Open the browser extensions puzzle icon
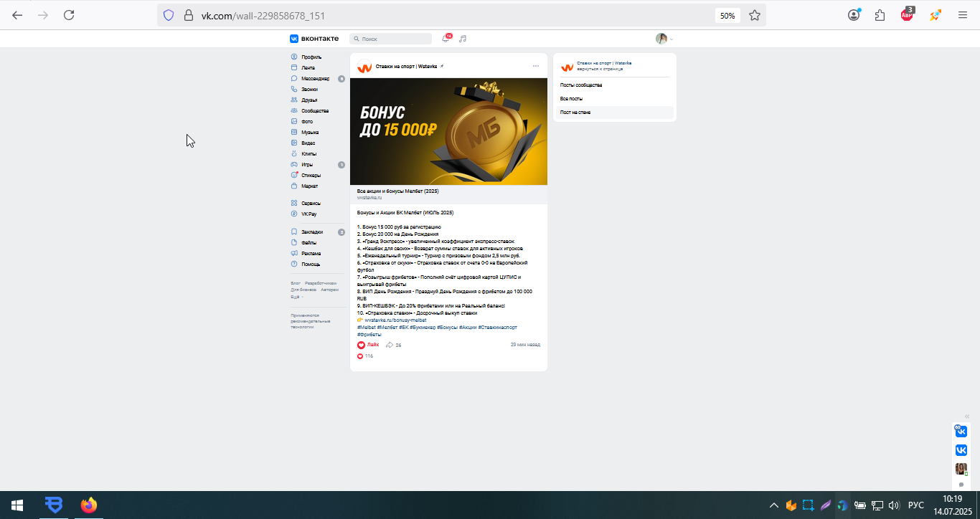 coord(880,15)
